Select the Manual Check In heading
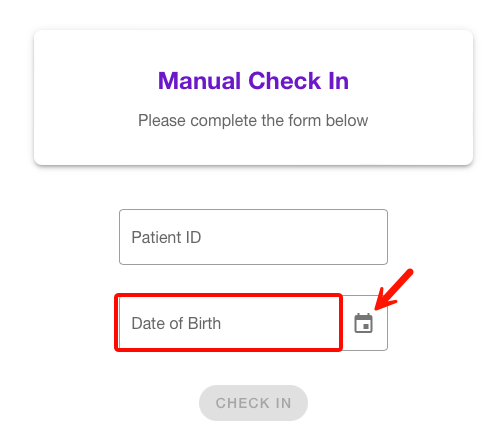Image resolution: width=501 pixels, height=434 pixels. tap(253, 81)
